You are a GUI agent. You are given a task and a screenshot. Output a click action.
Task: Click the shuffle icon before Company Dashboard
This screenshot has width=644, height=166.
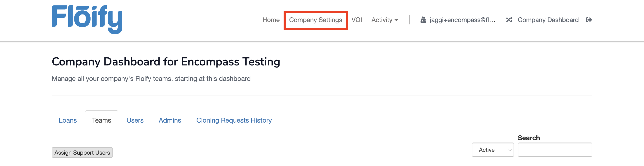tap(509, 20)
